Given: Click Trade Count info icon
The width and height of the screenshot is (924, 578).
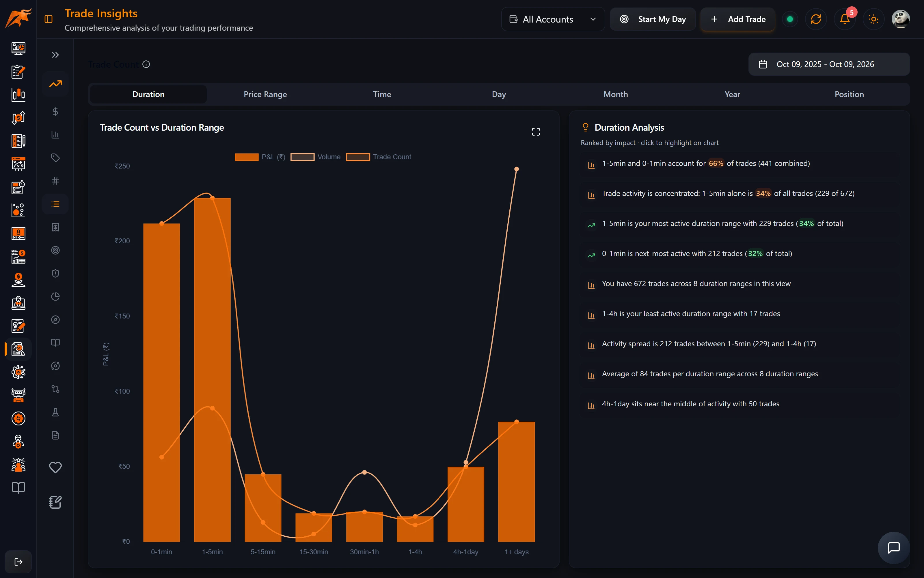Looking at the screenshot, I should tap(146, 64).
